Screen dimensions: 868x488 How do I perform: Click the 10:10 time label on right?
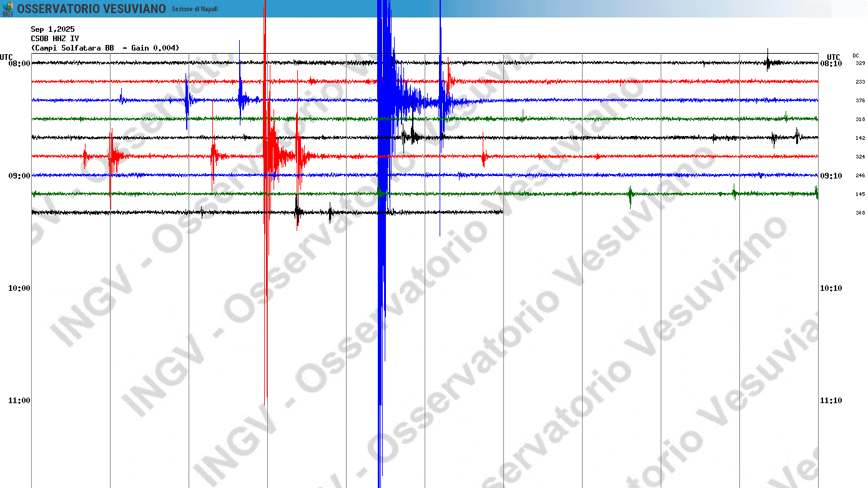click(831, 288)
